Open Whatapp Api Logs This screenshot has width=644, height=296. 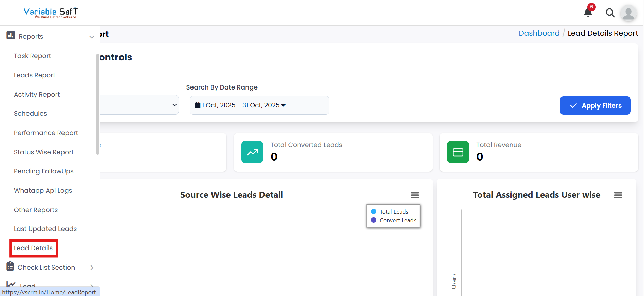[x=43, y=190]
